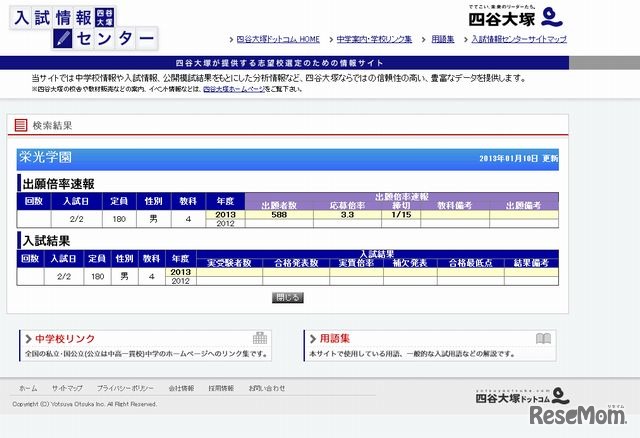Click the arrow chevron beside 中学校リンク

(x=28, y=339)
